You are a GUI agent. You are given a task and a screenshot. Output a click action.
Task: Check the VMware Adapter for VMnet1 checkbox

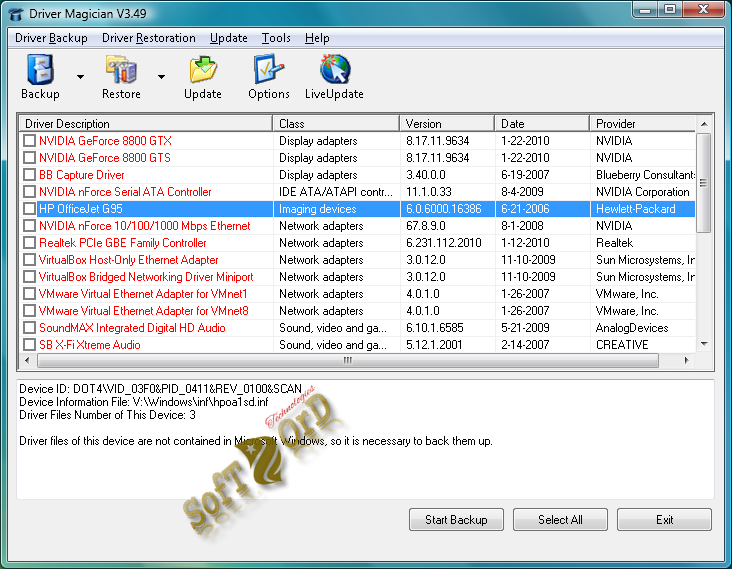pyautogui.click(x=29, y=294)
